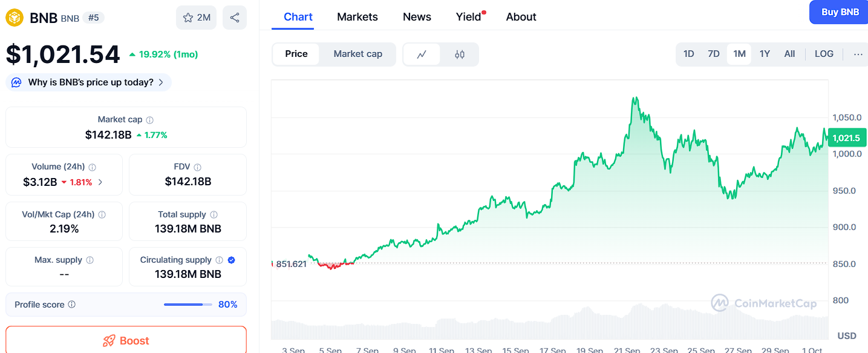Viewport: 868px width, 353px height.
Task: Click the share icon button
Action: coord(235,18)
